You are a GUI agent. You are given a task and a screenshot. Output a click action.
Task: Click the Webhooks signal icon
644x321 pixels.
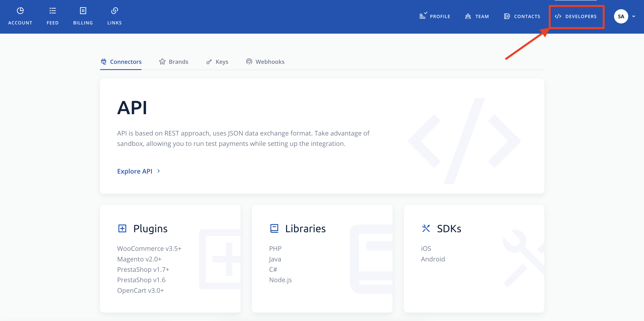(249, 62)
